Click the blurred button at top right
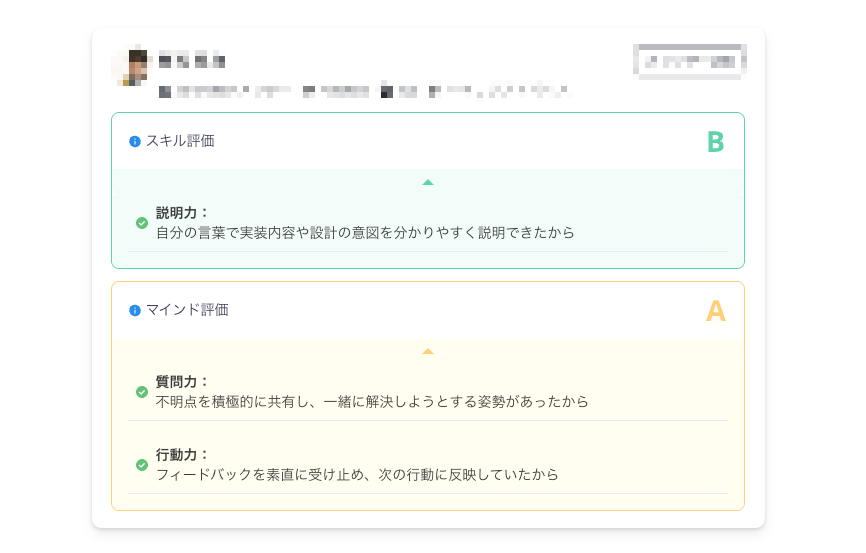866x553 pixels. click(690, 61)
